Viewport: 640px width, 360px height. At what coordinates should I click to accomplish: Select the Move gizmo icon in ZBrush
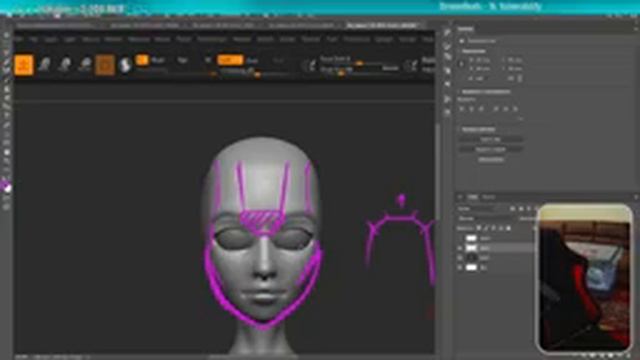[44, 64]
